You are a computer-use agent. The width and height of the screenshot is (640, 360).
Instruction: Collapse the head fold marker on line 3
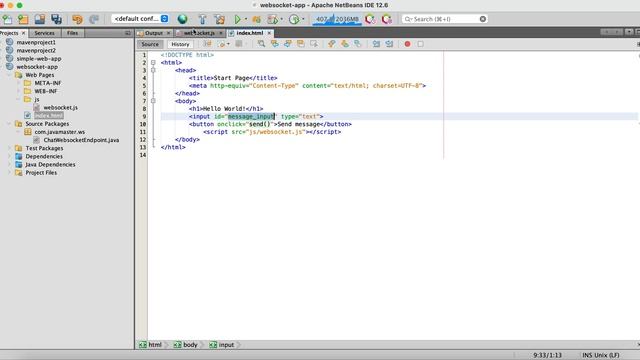pyautogui.click(x=153, y=70)
